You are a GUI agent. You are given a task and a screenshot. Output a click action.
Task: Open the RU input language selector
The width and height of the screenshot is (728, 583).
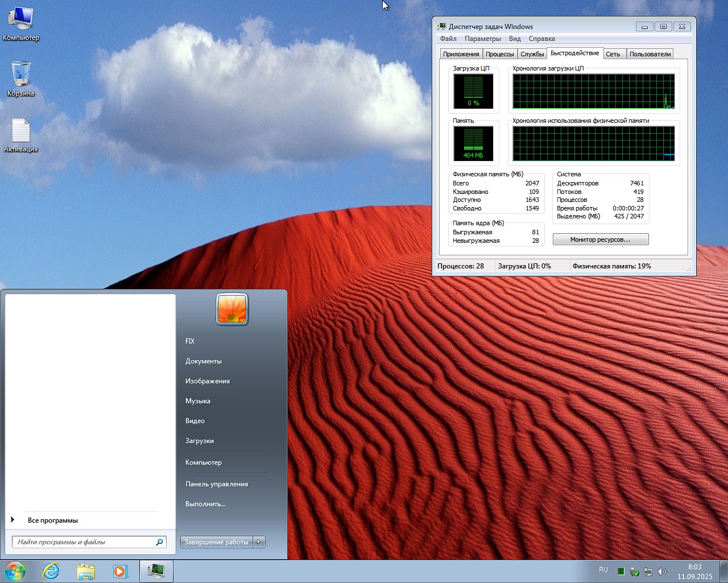click(x=603, y=570)
